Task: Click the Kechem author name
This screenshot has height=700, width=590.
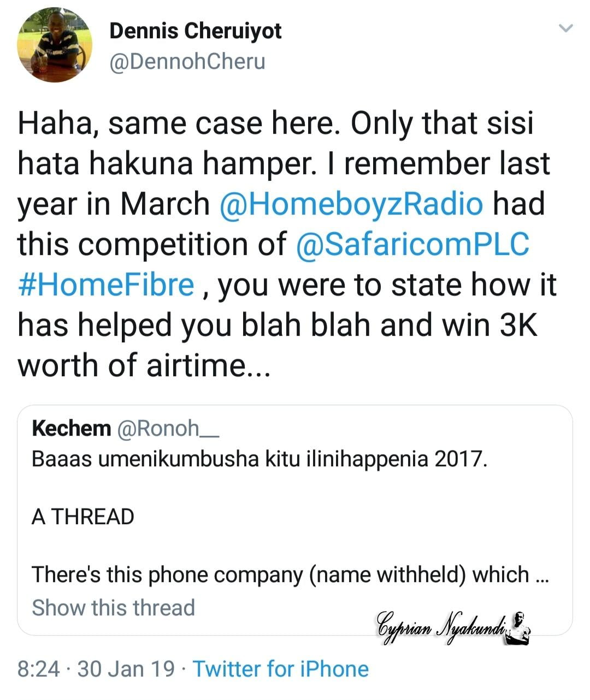Action: [x=71, y=429]
